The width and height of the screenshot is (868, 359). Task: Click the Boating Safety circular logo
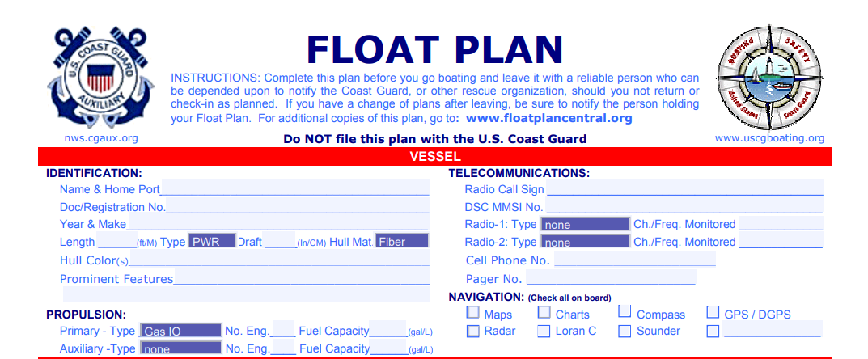tap(769, 77)
